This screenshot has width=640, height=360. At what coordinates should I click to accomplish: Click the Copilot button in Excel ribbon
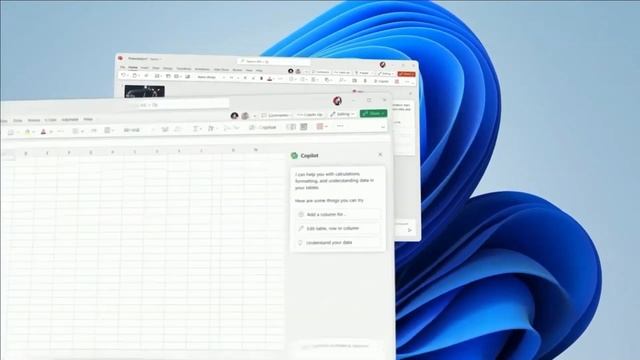(263, 128)
